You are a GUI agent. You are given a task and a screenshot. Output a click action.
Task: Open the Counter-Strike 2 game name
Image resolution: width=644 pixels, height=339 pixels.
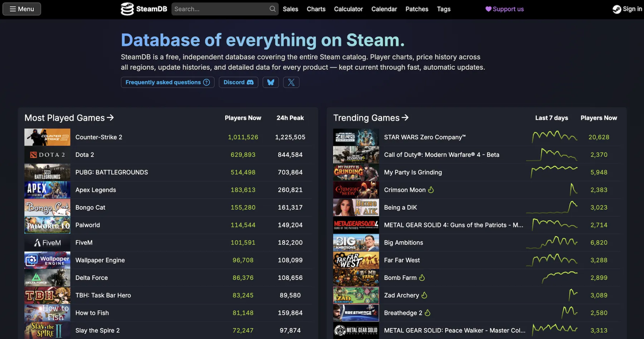tap(99, 137)
